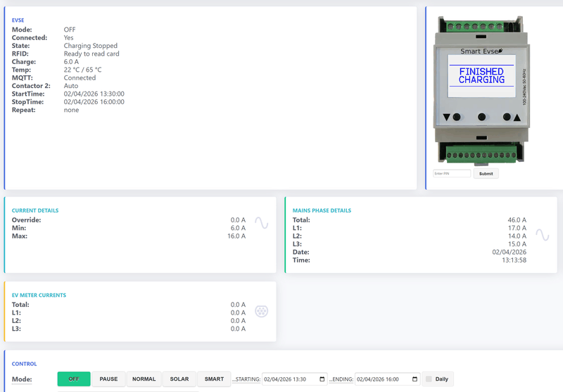
Task: Click the Repeat value 'none'
Action: tap(72, 110)
